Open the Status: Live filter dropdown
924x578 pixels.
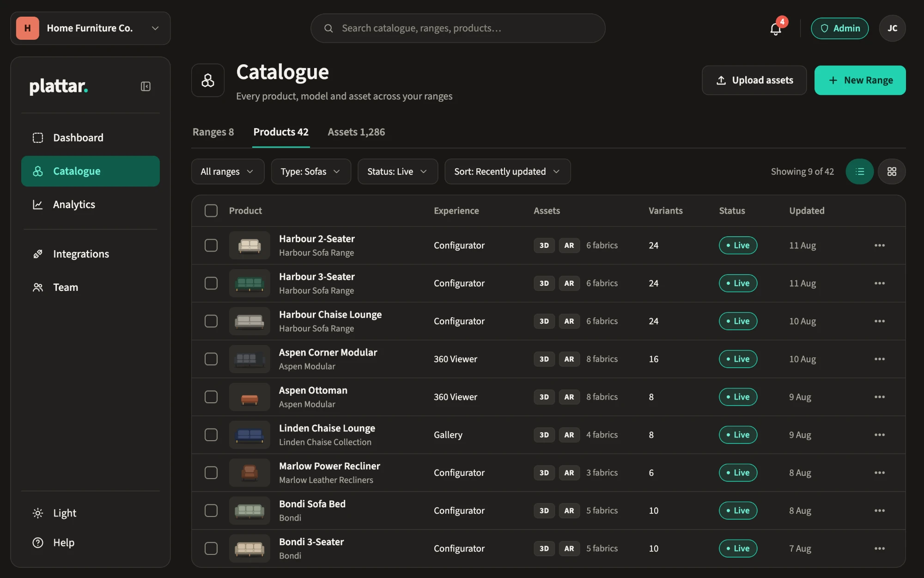[x=398, y=172]
